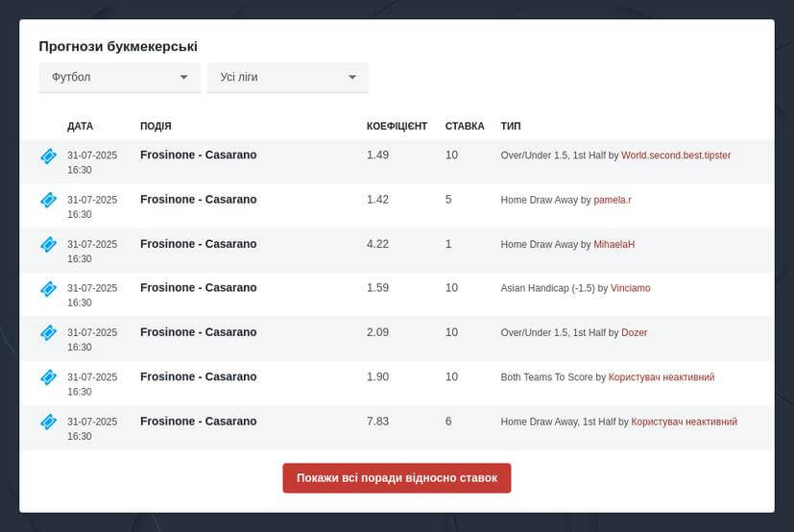Screen dimensions: 794x532
Task: Click the Прогнози букмекерські heading
Action: pos(118,47)
